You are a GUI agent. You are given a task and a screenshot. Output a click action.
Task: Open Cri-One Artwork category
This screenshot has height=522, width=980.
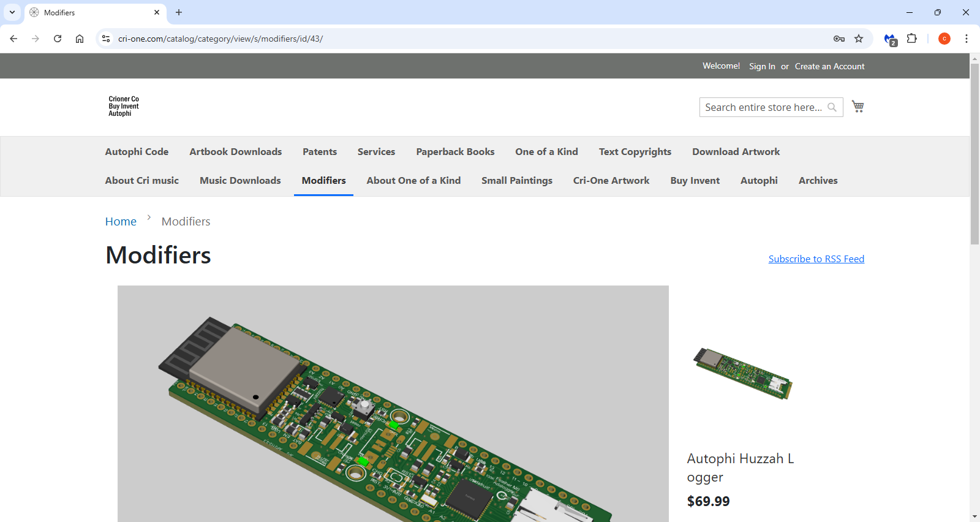(x=611, y=180)
